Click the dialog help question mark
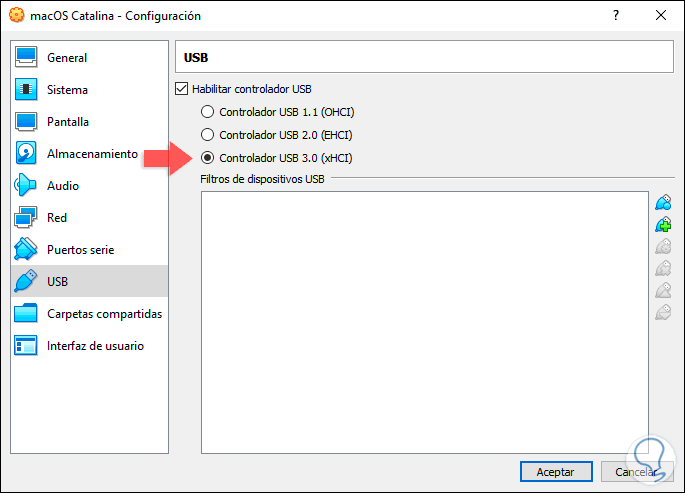Viewport: 685px width, 493px height. pos(615,16)
